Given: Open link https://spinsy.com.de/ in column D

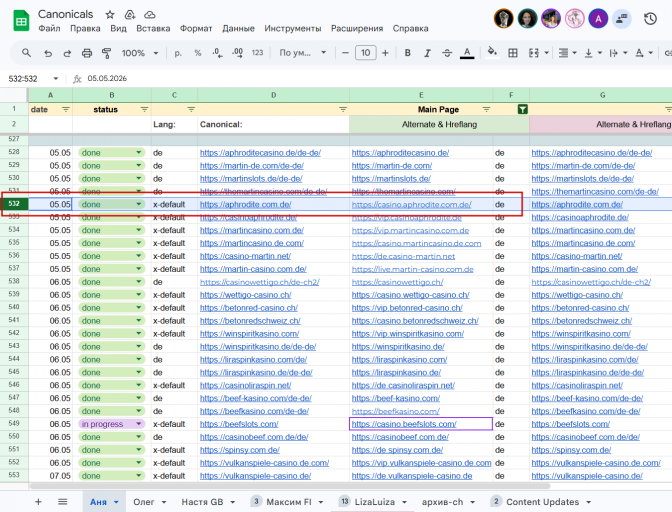Looking at the screenshot, I should [240, 450].
